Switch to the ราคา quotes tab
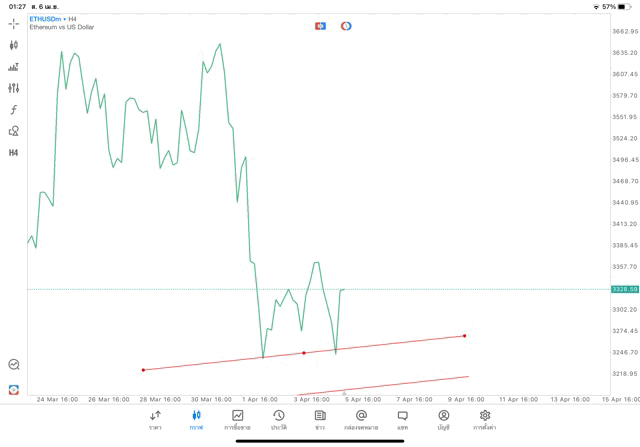Image resolution: width=640 pixels, height=447 pixels. click(x=155, y=419)
